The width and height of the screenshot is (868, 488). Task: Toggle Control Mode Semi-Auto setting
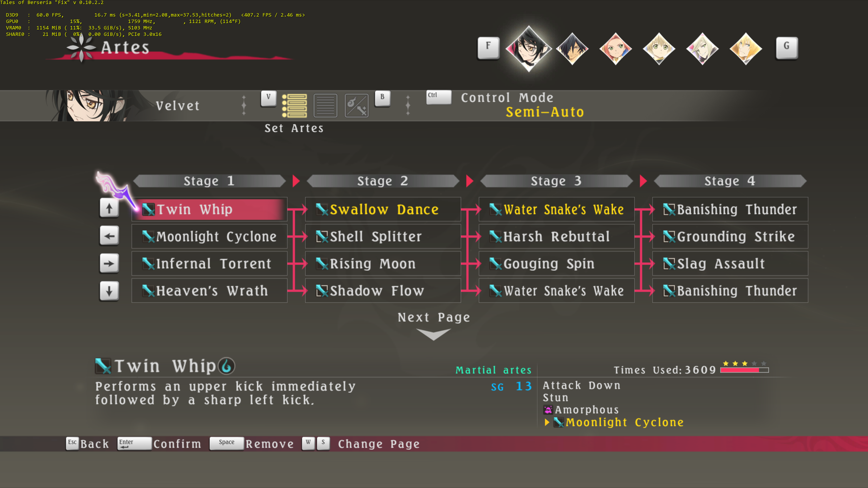pos(544,112)
